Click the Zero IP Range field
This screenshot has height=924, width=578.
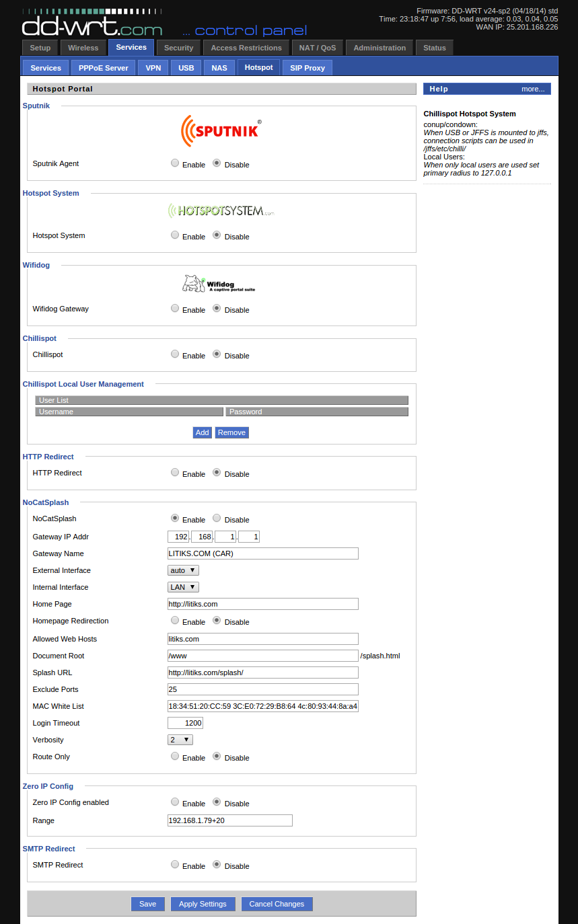pyautogui.click(x=230, y=820)
